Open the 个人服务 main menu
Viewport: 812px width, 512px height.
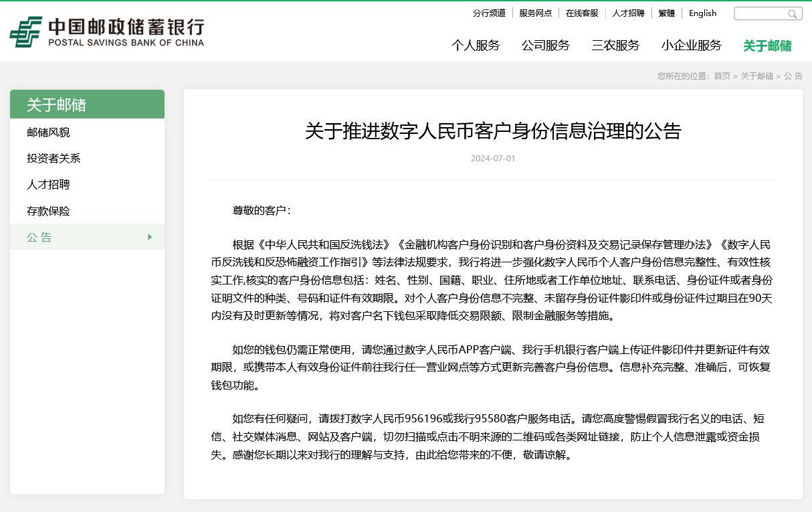tap(476, 46)
